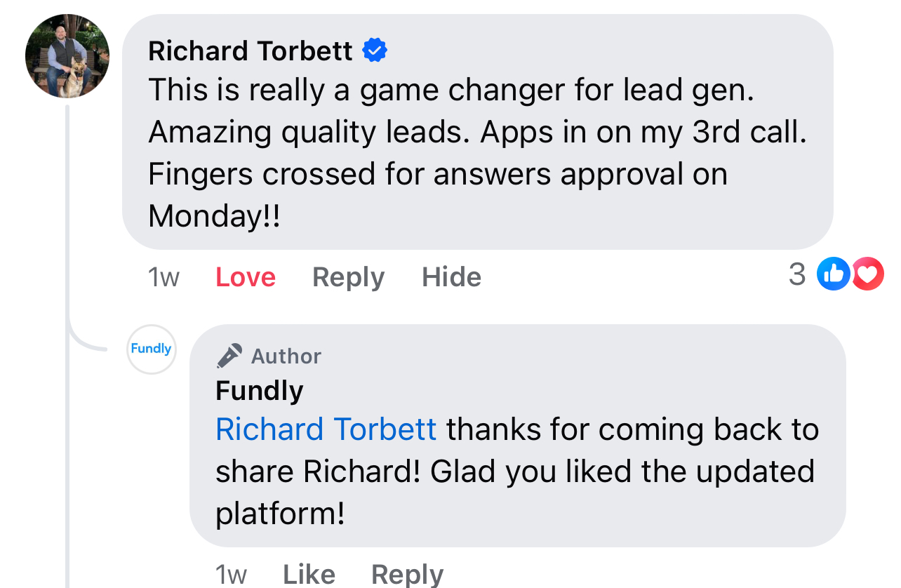901x588 pixels.
Task: Like Fundly's reply comment
Action: click(309, 575)
